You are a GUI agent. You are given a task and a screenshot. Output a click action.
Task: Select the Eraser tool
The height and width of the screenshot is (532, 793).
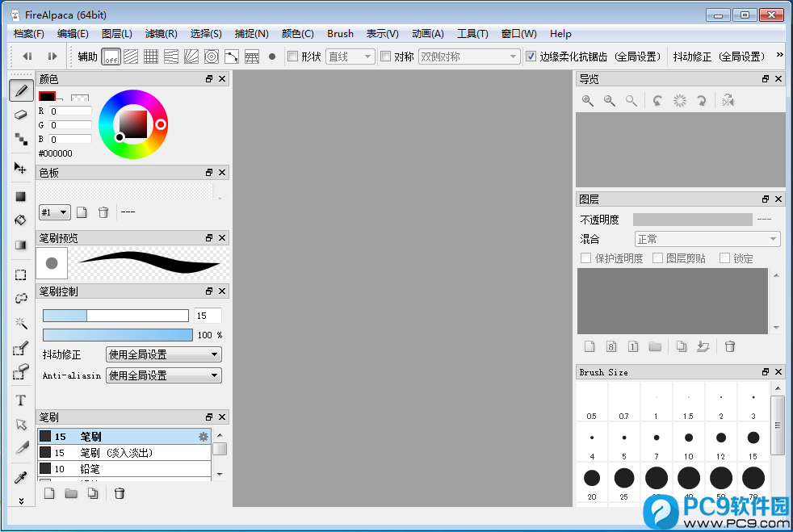coord(21,115)
